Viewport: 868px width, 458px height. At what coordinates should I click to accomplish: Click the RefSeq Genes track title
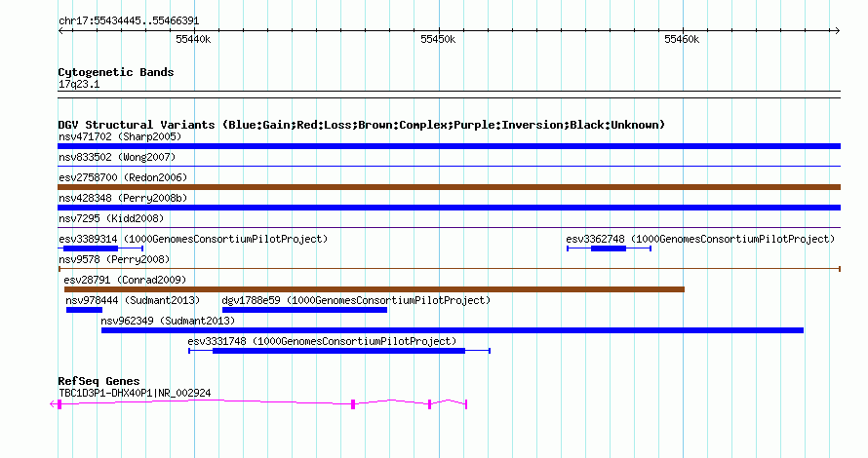point(99,381)
